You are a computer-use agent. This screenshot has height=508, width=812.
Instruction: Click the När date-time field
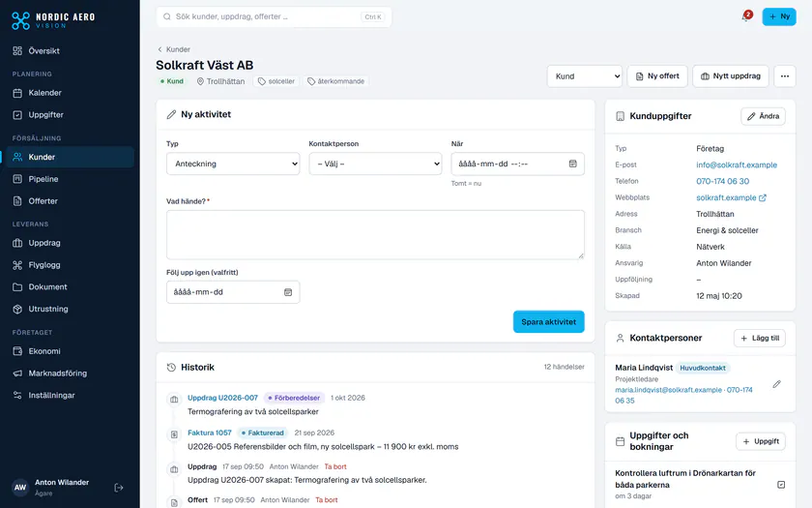click(x=518, y=164)
